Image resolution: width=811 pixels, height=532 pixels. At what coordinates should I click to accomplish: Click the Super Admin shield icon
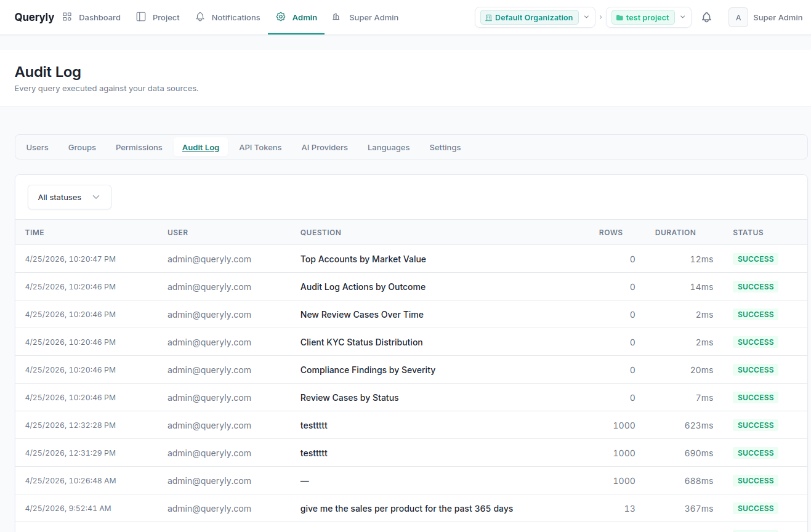(337, 17)
